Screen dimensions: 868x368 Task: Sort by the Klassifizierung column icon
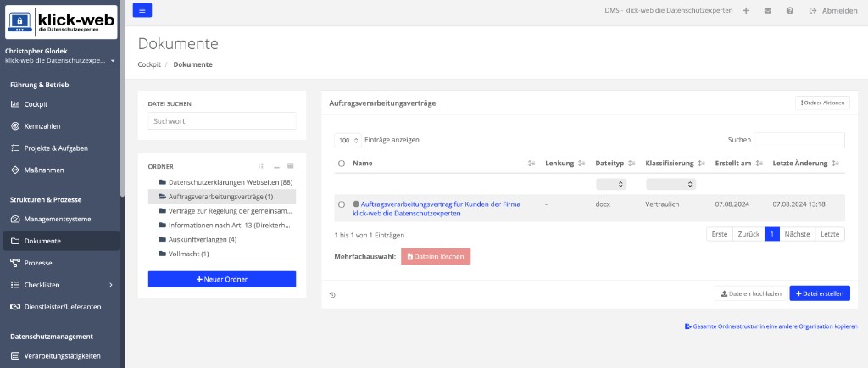point(701,164)
